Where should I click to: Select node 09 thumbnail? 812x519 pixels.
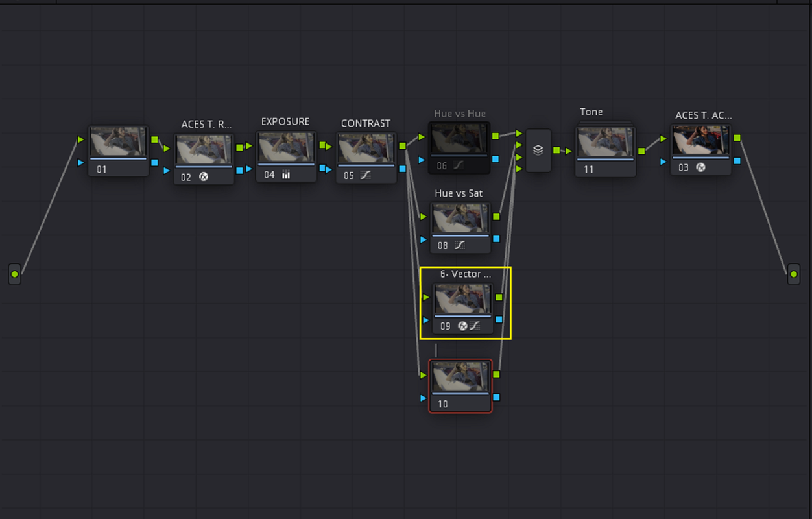point(462,299)
